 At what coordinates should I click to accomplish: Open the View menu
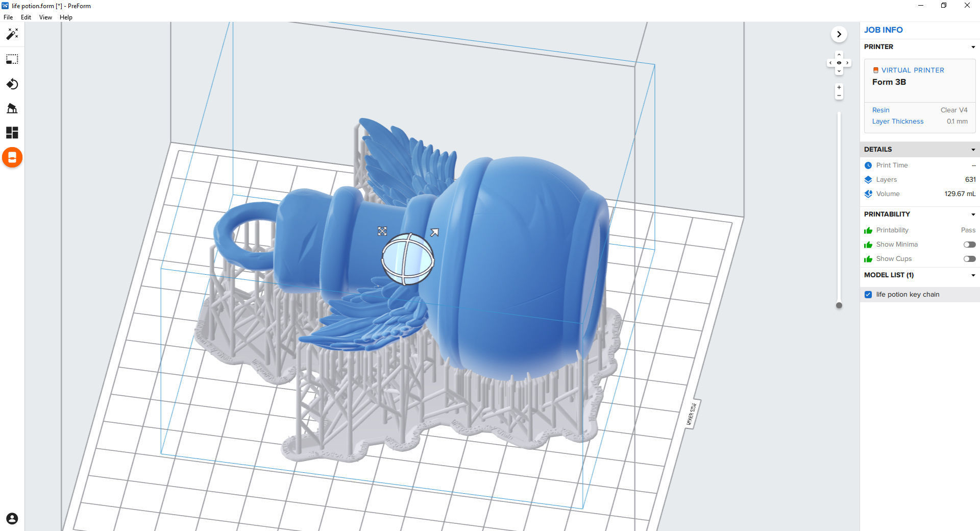click(x=45, y=17)
